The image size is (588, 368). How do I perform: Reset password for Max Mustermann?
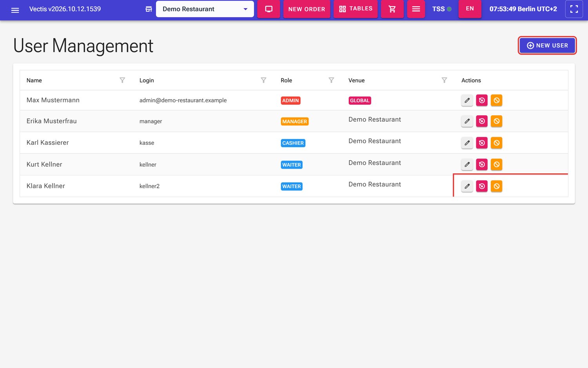(482, 100)
